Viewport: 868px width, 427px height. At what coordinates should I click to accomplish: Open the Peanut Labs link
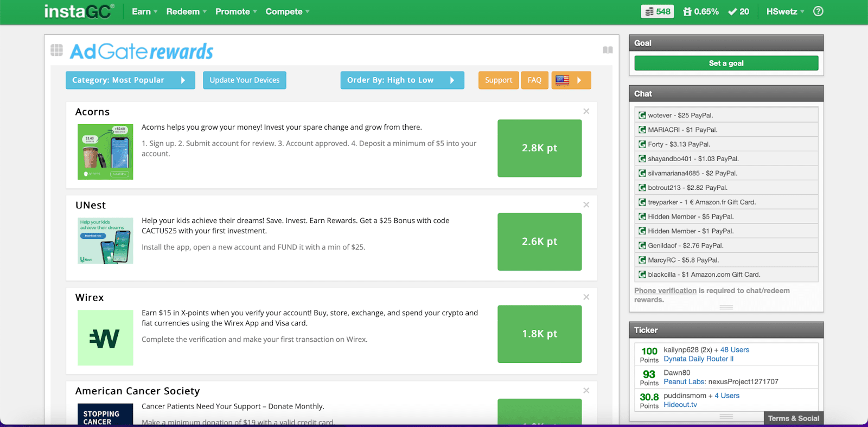pyautogui.click(x=684, y=381)
